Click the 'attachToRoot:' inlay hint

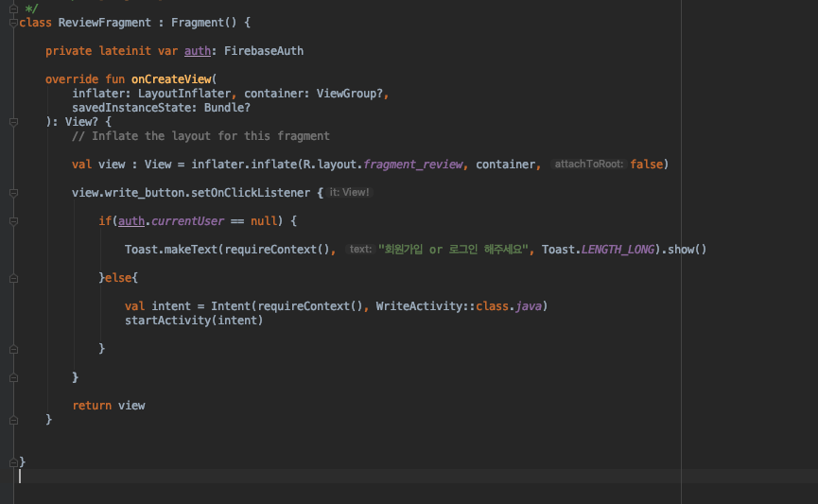point(588,165)
